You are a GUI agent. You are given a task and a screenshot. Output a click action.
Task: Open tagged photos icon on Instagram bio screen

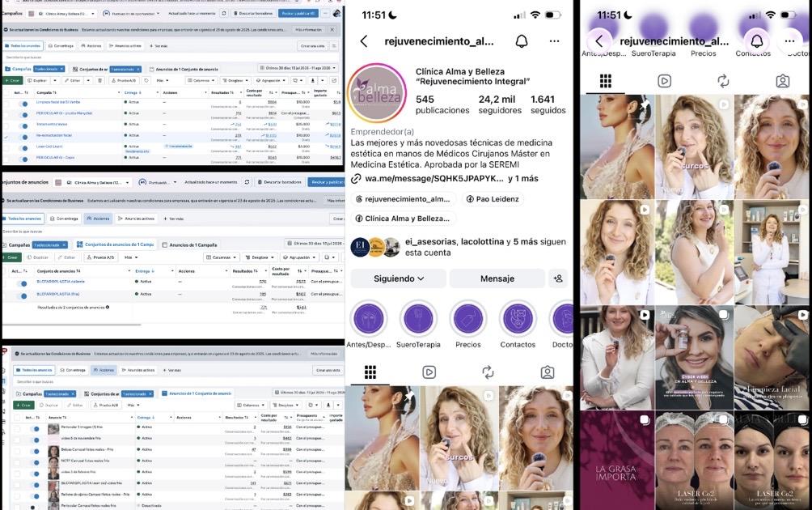pos(548,372)
